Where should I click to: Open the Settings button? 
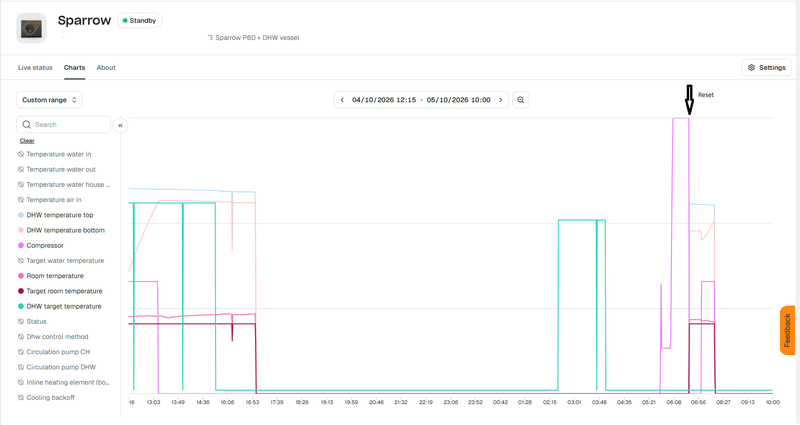766,67
